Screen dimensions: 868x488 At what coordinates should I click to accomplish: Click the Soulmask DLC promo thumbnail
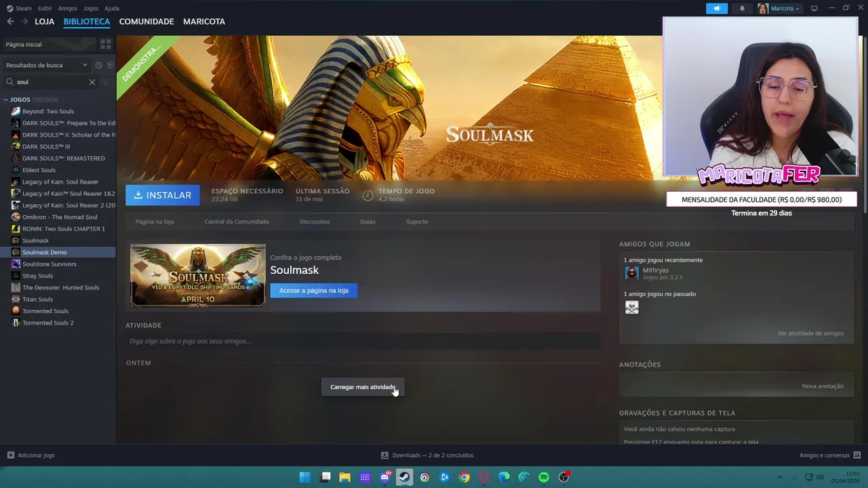coord(198,276)
